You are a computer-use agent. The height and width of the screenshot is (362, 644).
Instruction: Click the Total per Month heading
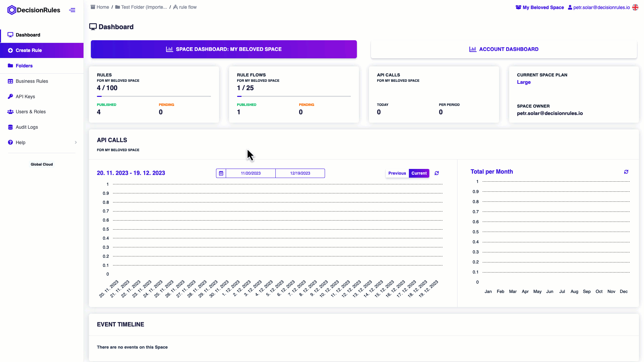pyautogui.click(x=491, y=172)
